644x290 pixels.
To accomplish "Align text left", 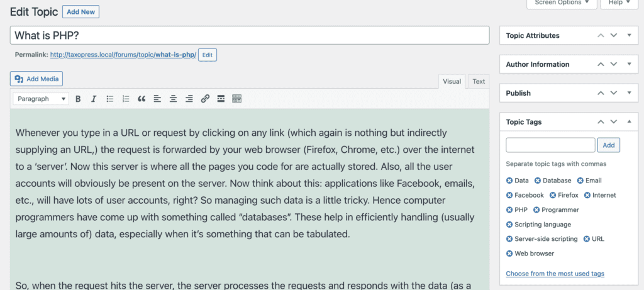I will click(x=157, y=99).
